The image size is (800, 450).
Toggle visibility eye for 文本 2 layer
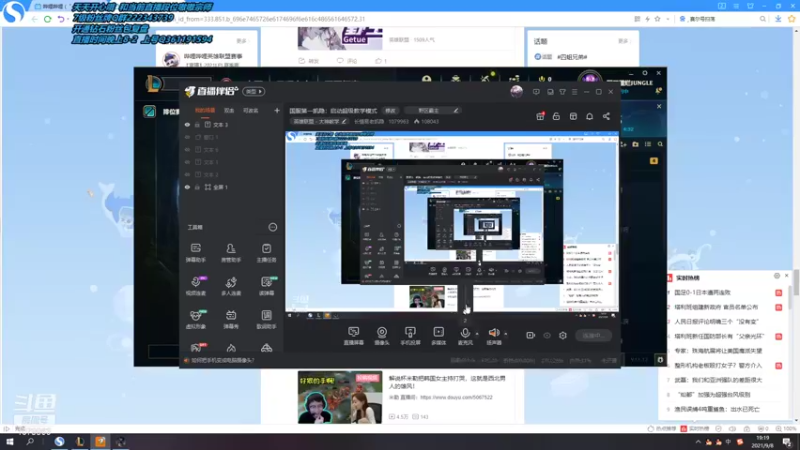tap(187, 174)
